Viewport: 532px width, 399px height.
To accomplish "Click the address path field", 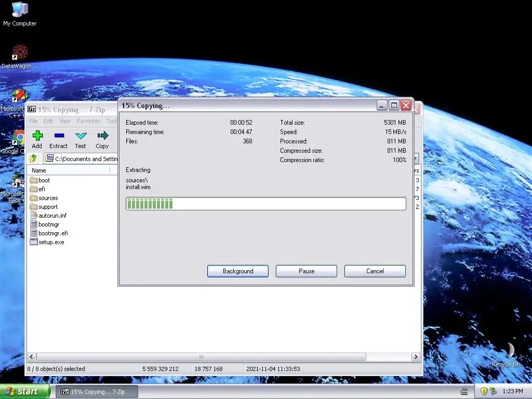I will [x=82, y=159].
